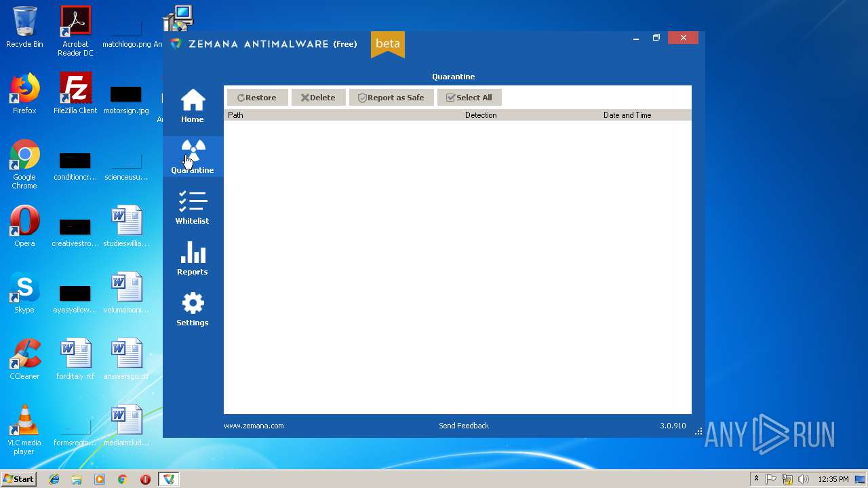868x488 pixels.
Task: Open the Windows Start menu
Action: (19, 479)
